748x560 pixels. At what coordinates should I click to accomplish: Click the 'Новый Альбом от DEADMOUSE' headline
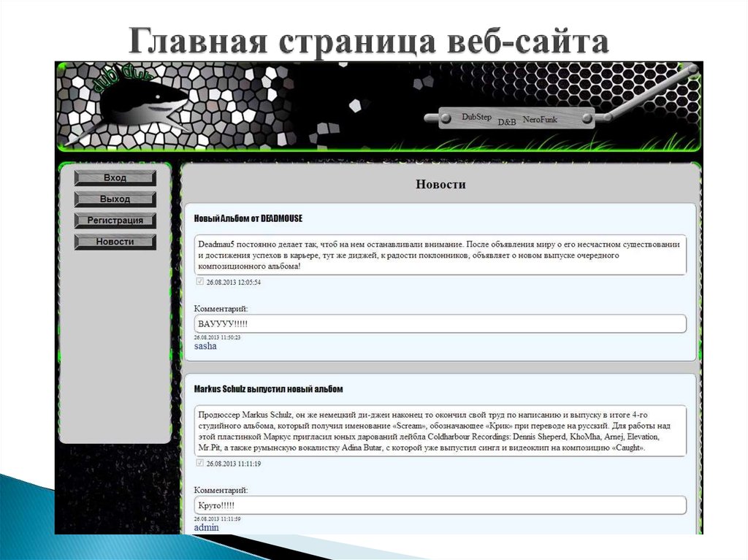click(x=248, y=218)
